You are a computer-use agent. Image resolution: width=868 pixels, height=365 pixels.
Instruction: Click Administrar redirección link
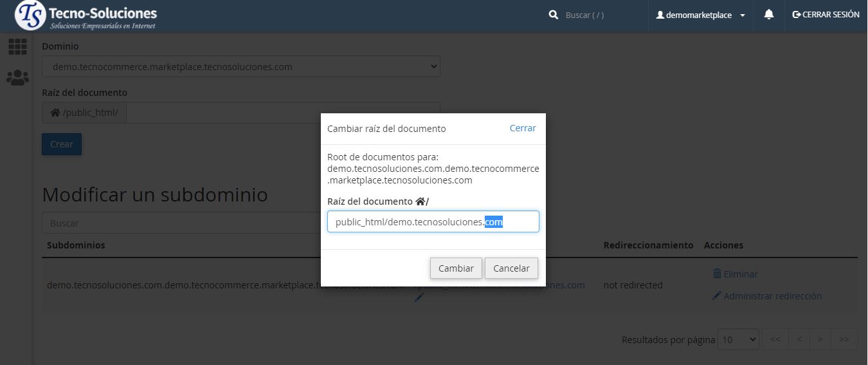[x=772, y=296]
